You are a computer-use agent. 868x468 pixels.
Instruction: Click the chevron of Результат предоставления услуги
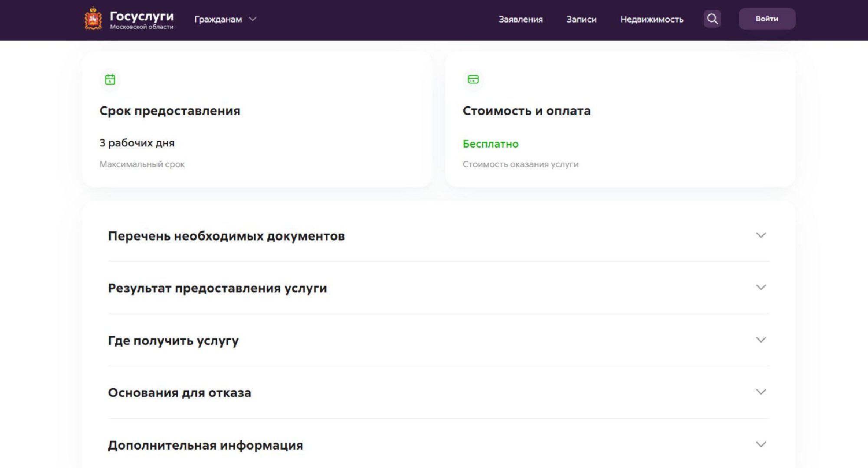[760, 287]
